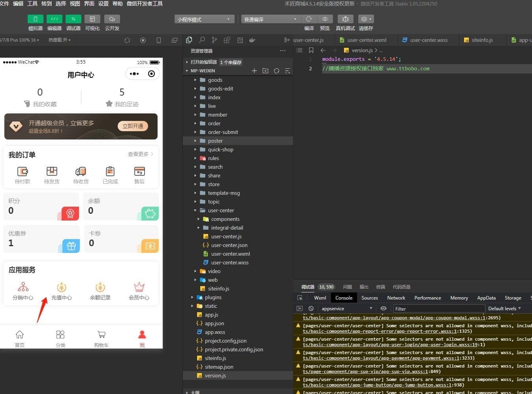532x394 pixels.
Task: Refresh the file explorer tree
Action: [x=276, y=71]
